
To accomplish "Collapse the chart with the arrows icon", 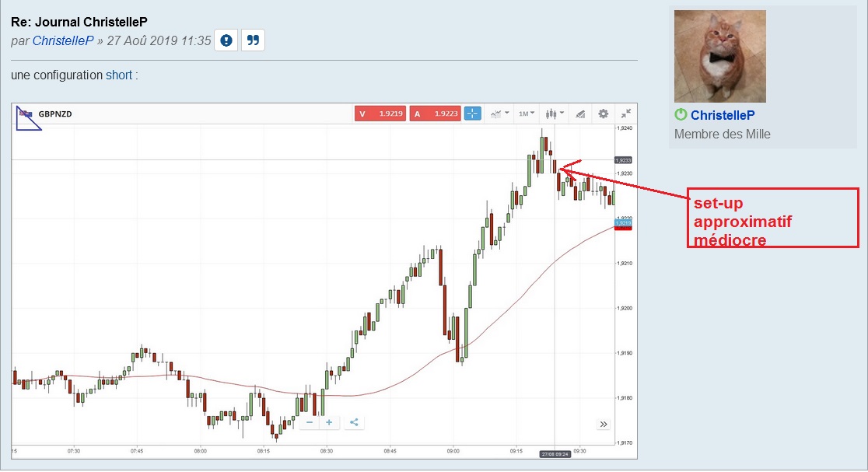I will [x=625, y=114].
